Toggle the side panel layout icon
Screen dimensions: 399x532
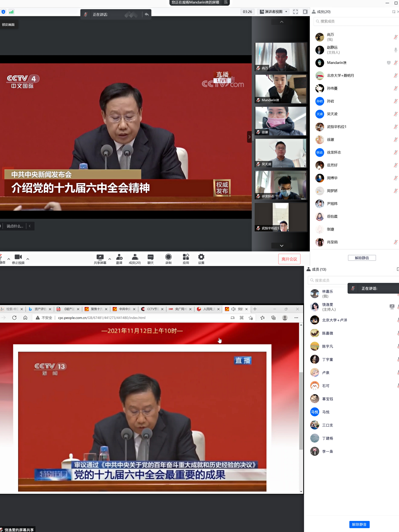tap(305, 12)
